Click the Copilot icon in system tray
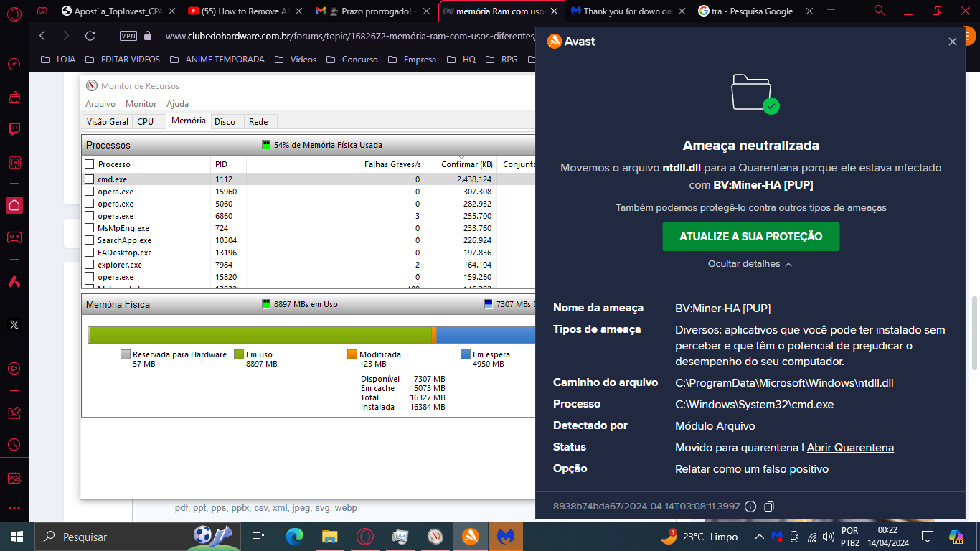Image resolution: width=980 pixels, height=551 pixels. point(956,537)
